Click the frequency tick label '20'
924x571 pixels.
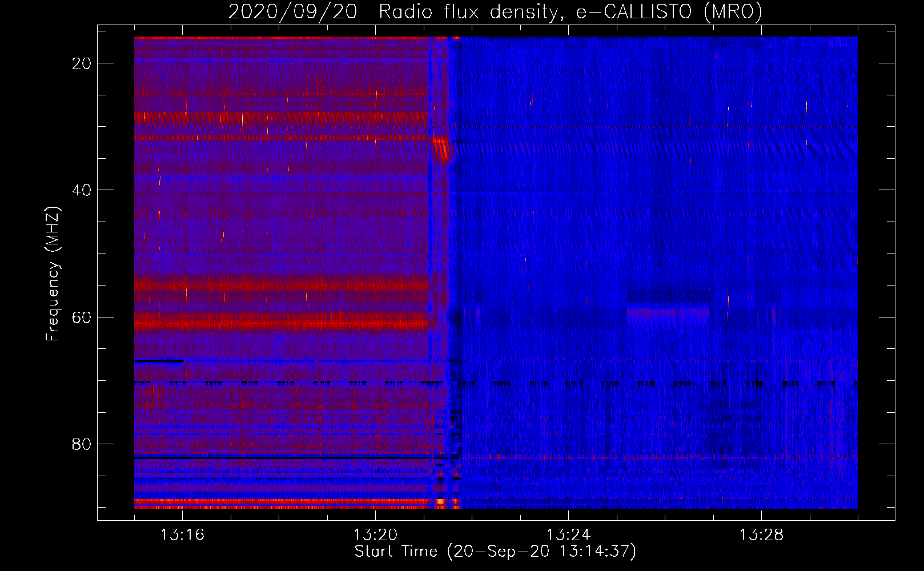[x=82, y=63]
